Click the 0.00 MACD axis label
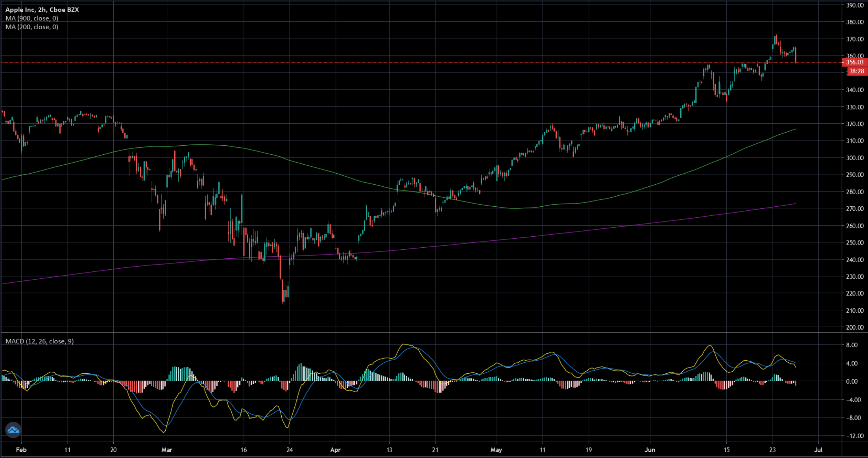Screen dimensions: 868x458 (851, 381)
